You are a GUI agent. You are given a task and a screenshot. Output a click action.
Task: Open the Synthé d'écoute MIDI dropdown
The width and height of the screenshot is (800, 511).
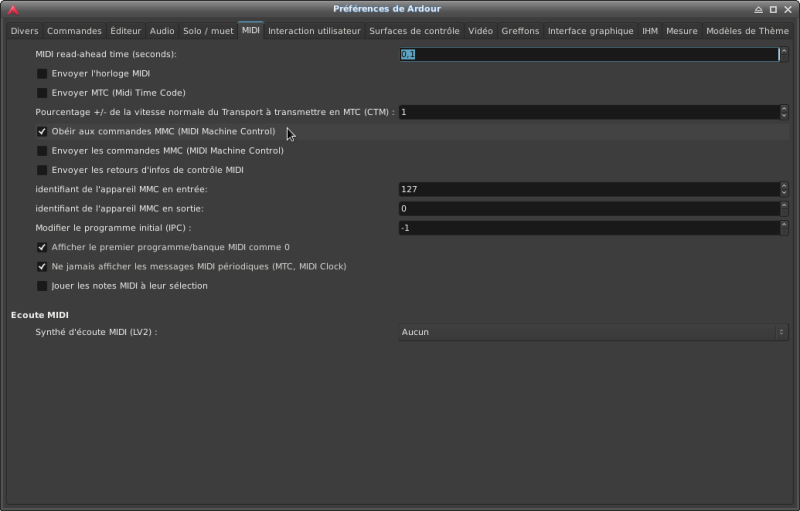[592, 332]
